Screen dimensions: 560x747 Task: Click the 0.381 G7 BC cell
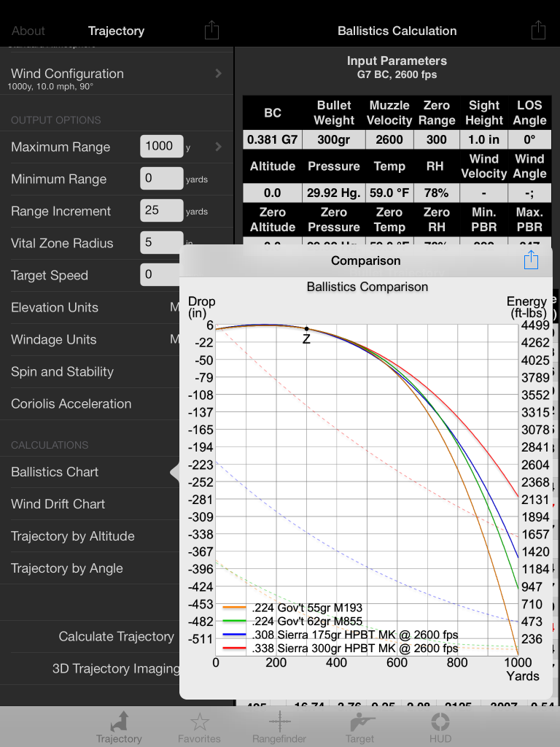273,139
